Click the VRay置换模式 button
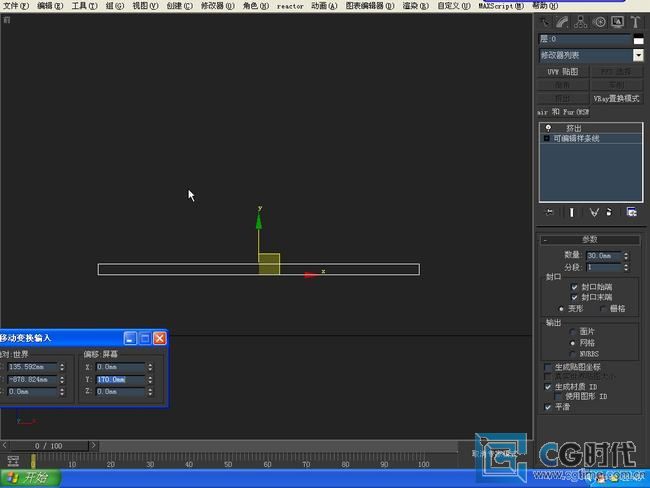Image resolution: width=650 pixels, height=488 pixels. pyautogui.click(x=616, y=99)
